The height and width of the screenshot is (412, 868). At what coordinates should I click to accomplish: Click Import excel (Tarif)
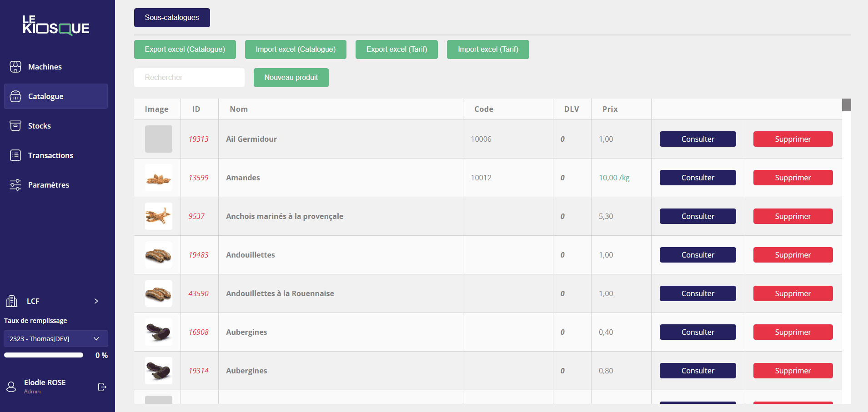coord(488,50)
